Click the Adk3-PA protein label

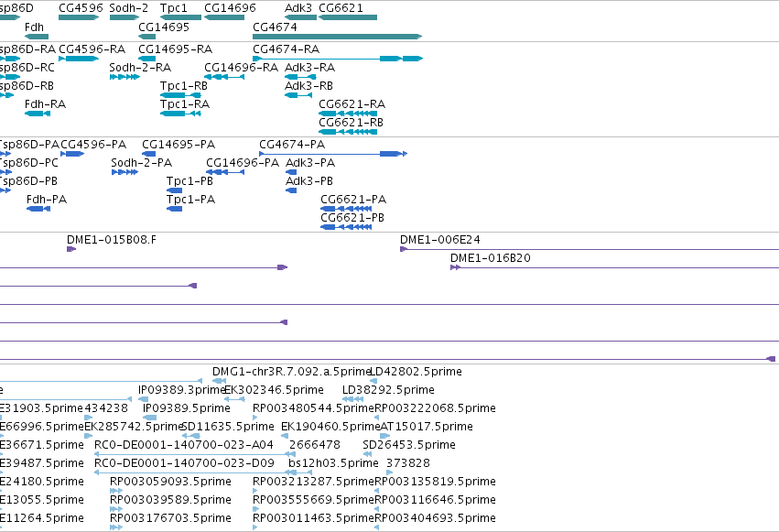310,163
